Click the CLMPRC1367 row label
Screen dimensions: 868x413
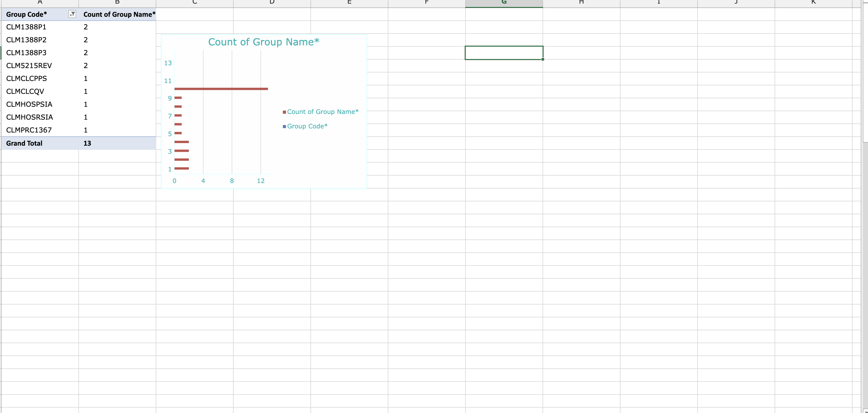29,130
